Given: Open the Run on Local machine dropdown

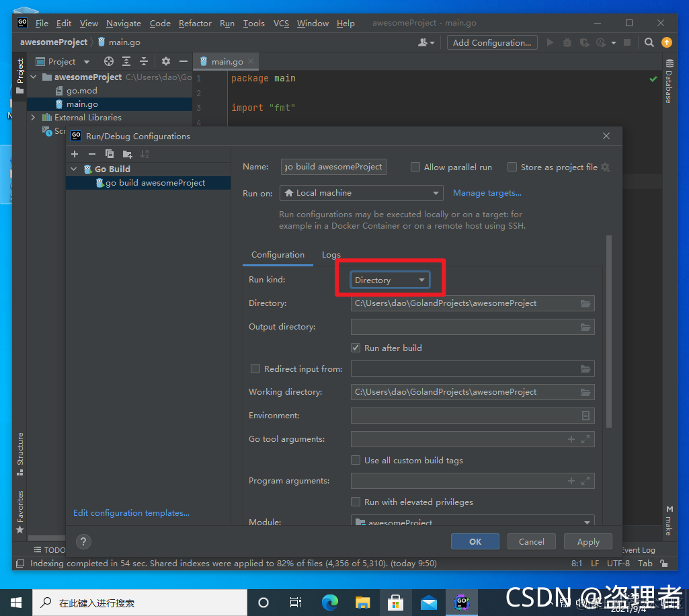Looking at the screenshot, I should click(x=361, y=193).
